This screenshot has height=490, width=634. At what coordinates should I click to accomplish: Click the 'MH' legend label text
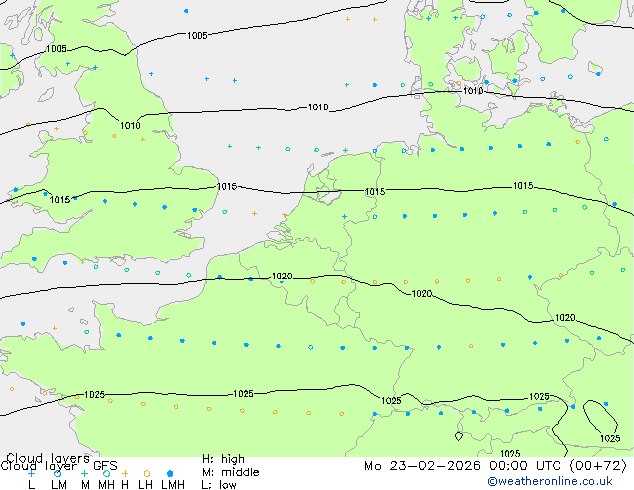106,484
